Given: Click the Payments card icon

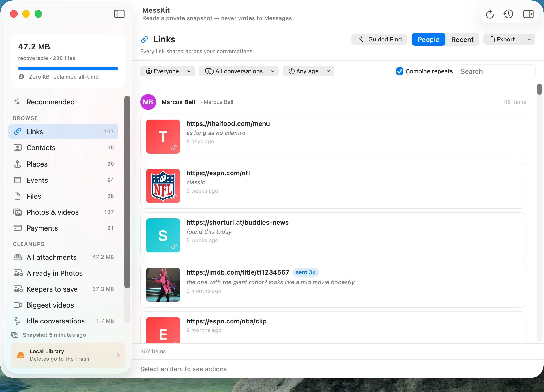Looking at the screenshot, I should click(18, 228).
